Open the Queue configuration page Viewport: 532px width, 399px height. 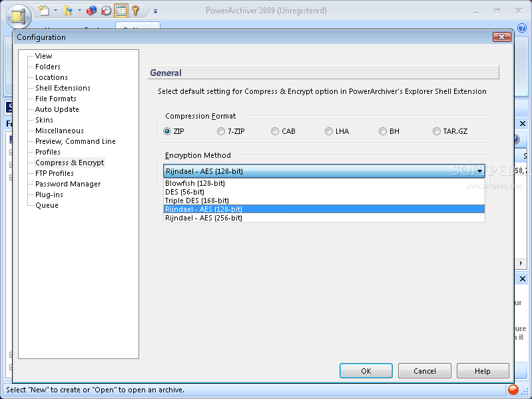47,205
